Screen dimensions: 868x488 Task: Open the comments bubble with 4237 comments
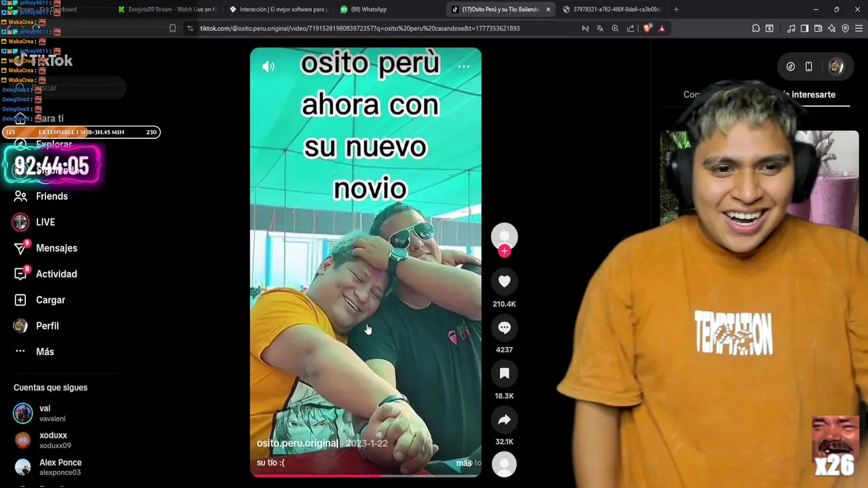pyautogui.click(x=504, y=327)
